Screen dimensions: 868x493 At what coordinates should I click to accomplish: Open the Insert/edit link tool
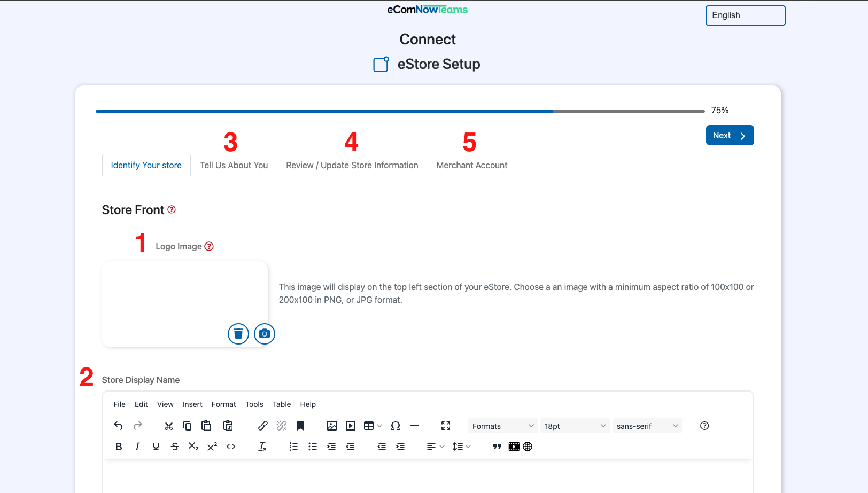tap(262, 426)
